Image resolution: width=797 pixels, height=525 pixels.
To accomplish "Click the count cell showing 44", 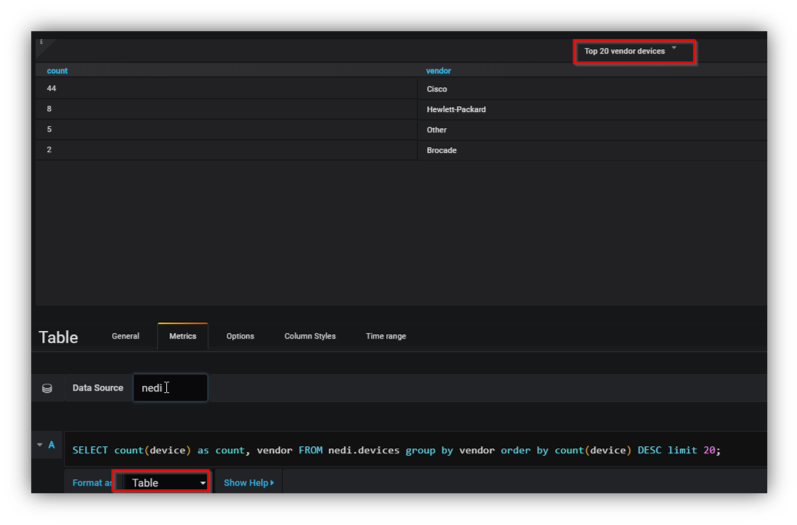I will point(52,89).
